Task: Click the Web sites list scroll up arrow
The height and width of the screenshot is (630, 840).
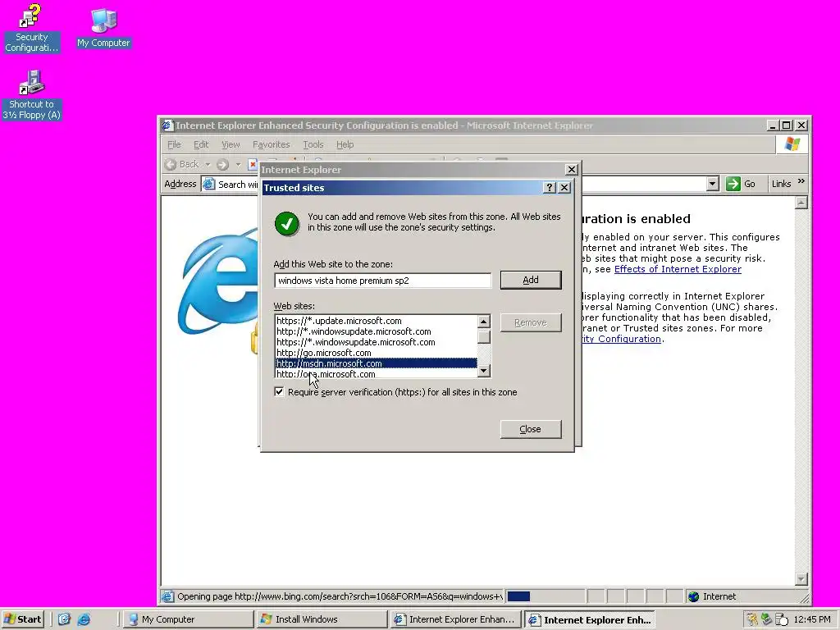Action: point(484,322)
